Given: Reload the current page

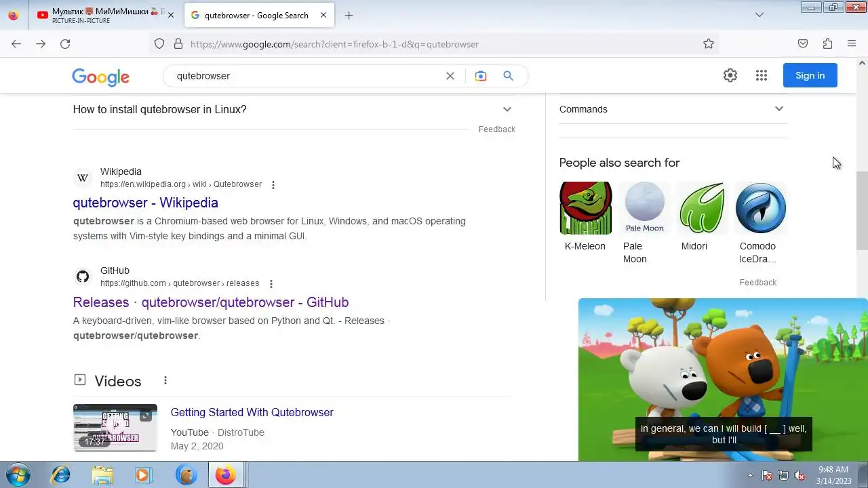Looking at the screenshot, I should point(65,43).
